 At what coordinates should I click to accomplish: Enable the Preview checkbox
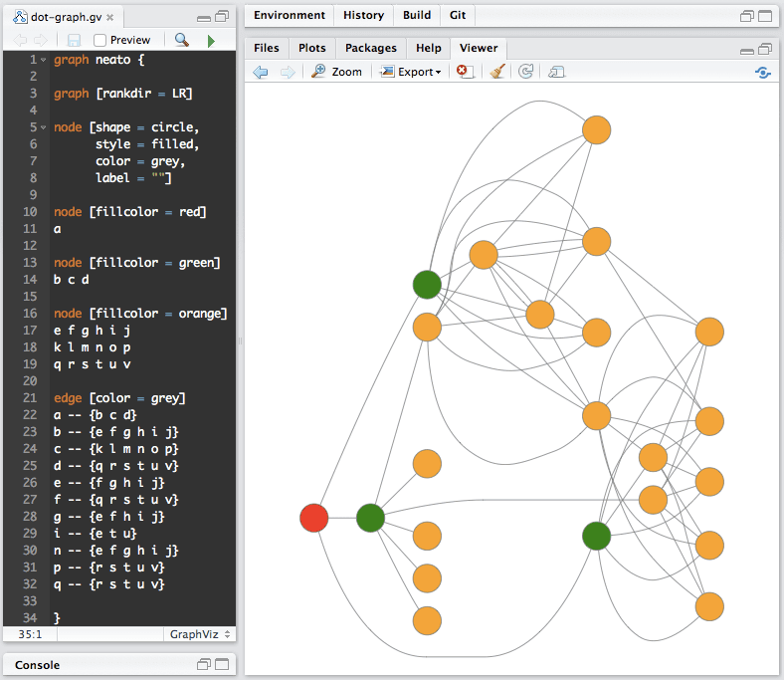(100, 40)
